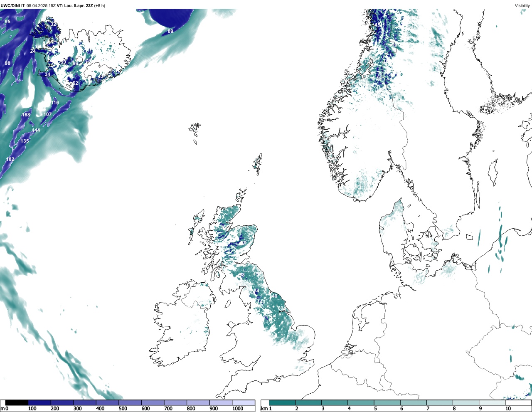Screen dimensions: 532x412
Task: Click the map value '135'
Action: [x=25, y=141]
